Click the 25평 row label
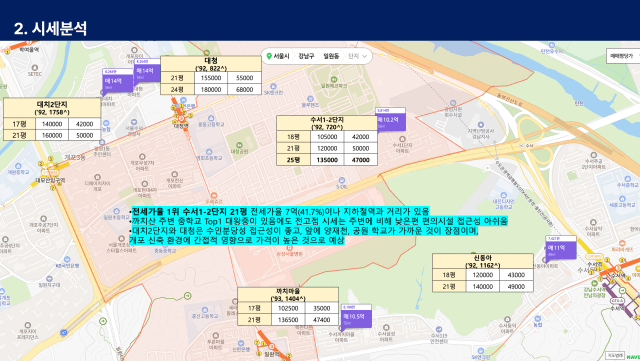Screen dimensions: 640x361 point(293,160)
